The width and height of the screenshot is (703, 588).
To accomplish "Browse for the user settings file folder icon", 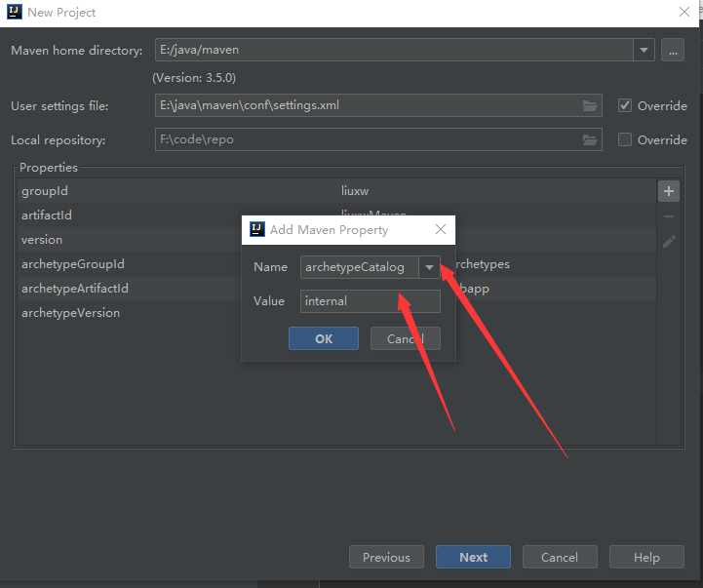I will pyautogui.click(x=590, y=106).
